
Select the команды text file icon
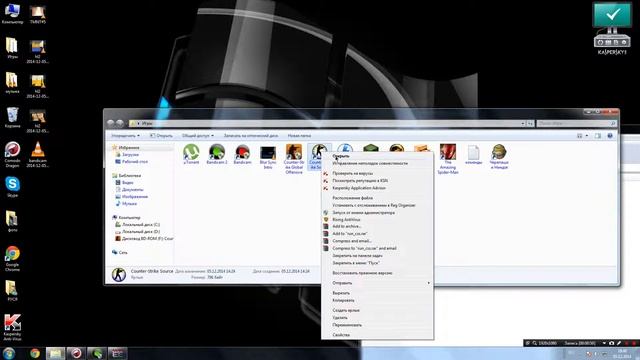click(x=473, y=154)
